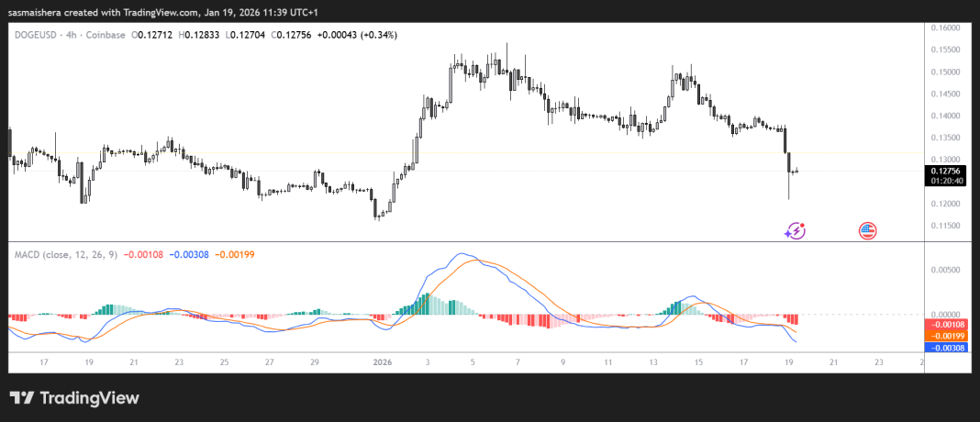The height and width of the screenshot is (422, 980).
Task: Click the 19 date label near chart end
Action: coord(788,362)
